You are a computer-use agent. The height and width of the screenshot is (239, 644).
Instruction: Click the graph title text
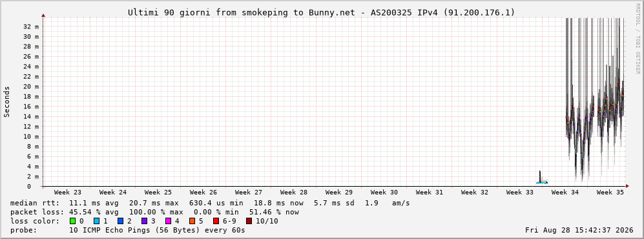[x=321, y=12]
